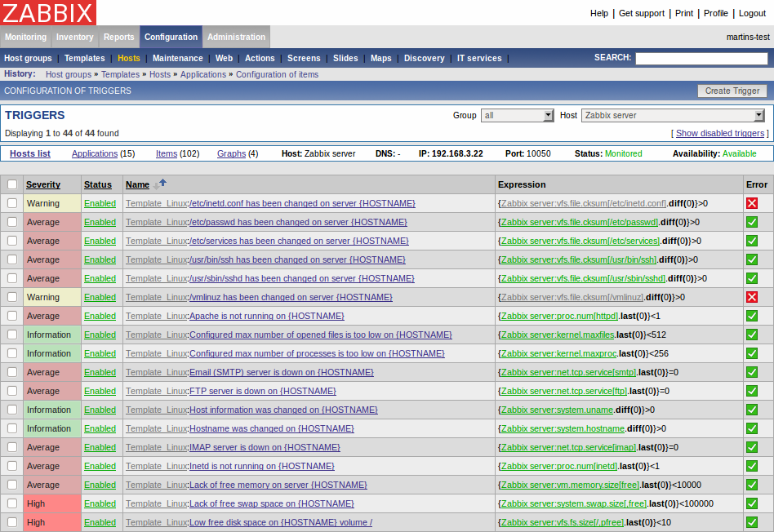The image size is (774, 532).
Task: Check the /etc/services trigger row checkbox
Action: click(12, 241)
